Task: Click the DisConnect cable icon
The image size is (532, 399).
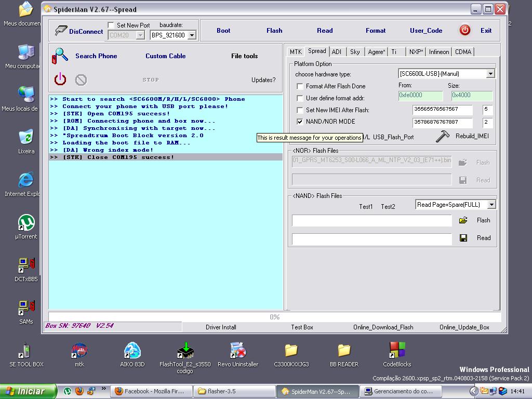Action: [x=61, y=31]
